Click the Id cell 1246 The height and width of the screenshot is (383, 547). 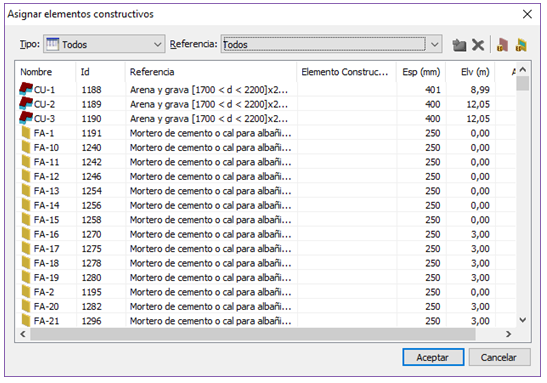pos(91,176)
